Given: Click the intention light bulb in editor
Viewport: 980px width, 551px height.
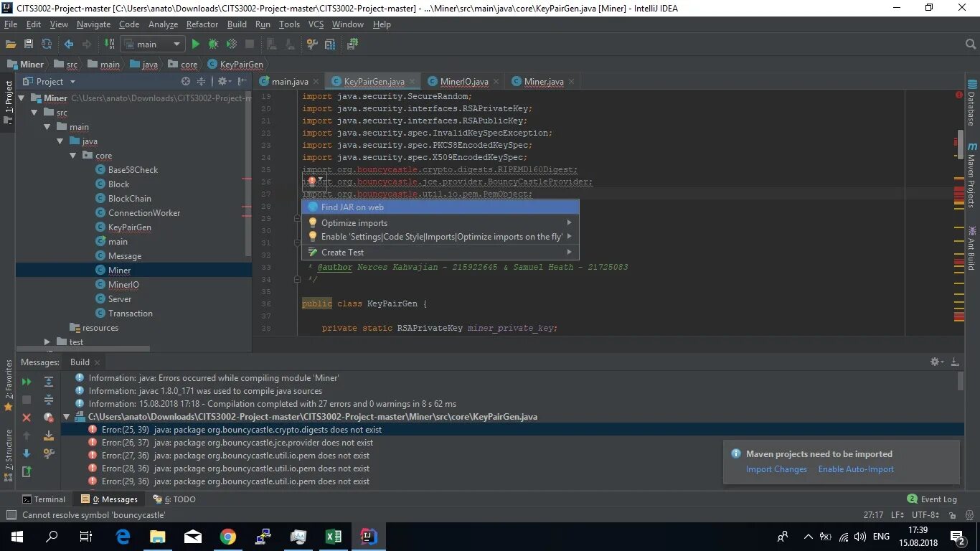Looking at the screenshot, I should 311,181.
